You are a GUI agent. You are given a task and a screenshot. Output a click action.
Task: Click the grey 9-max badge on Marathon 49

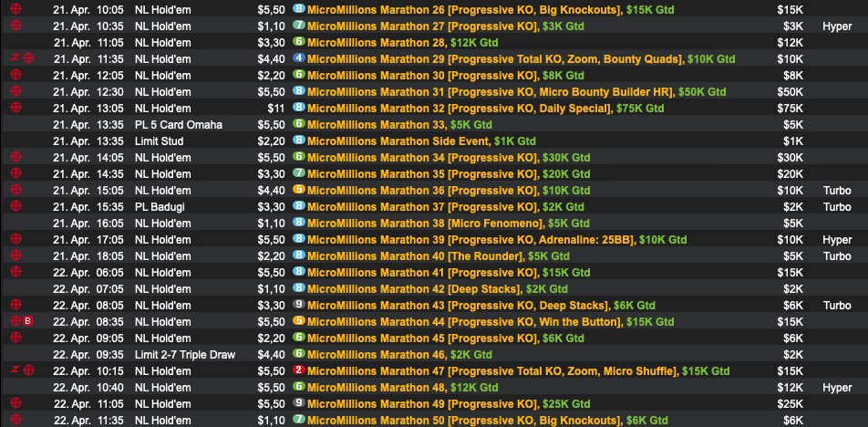299,403
